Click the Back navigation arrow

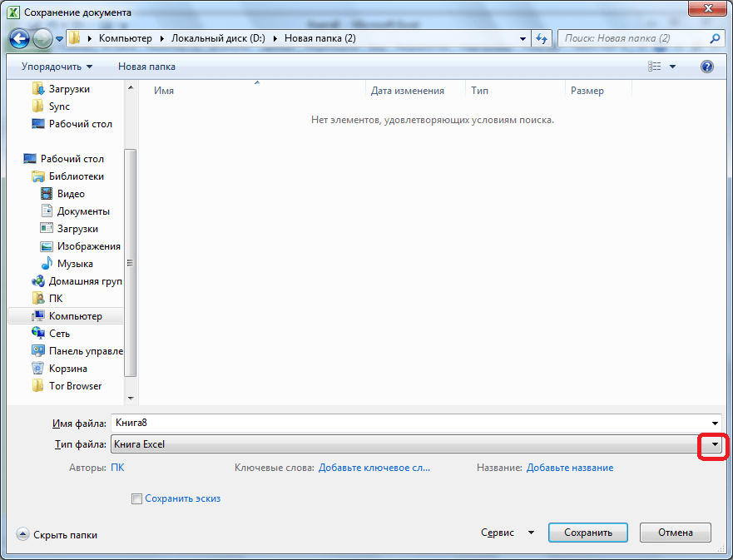[x=20, y=39]
